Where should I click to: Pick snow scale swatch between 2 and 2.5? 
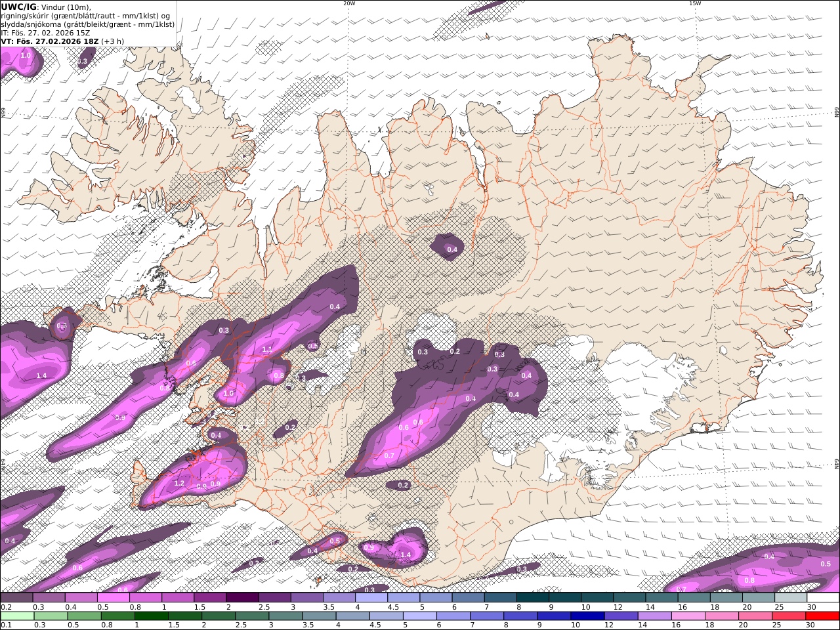(x=242, y=598)
